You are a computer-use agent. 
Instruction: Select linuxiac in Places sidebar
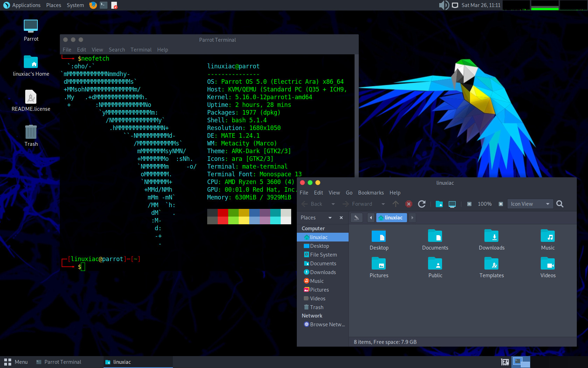[323, 237]
